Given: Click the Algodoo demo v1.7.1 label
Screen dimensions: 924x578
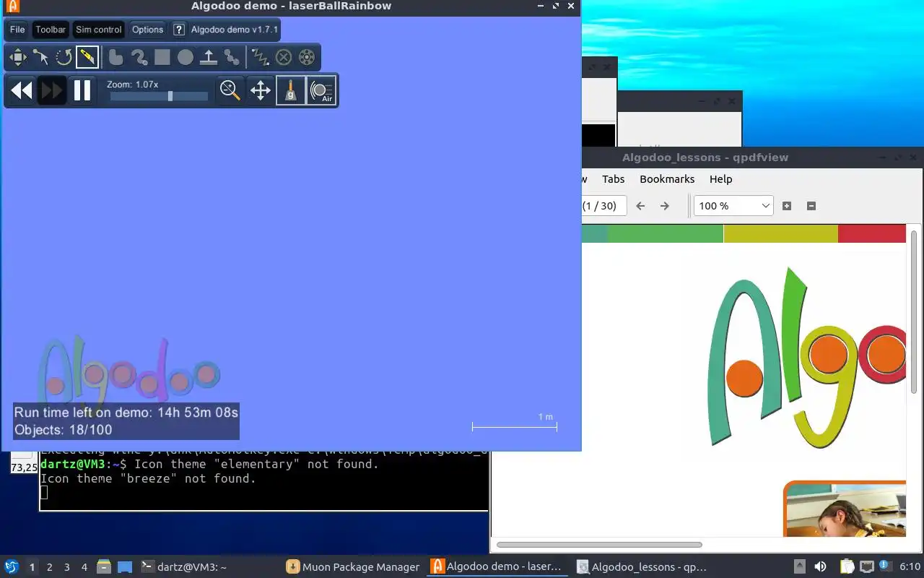Looking at the screenshot, I should [234, 30].
